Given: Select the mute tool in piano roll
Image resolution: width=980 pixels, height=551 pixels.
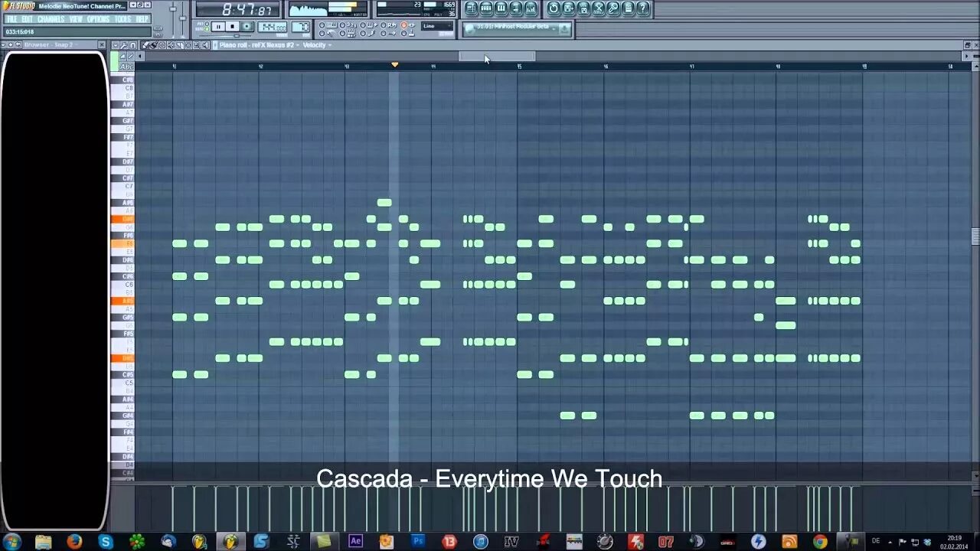Looking at the screenshot, I should (171, 45).
